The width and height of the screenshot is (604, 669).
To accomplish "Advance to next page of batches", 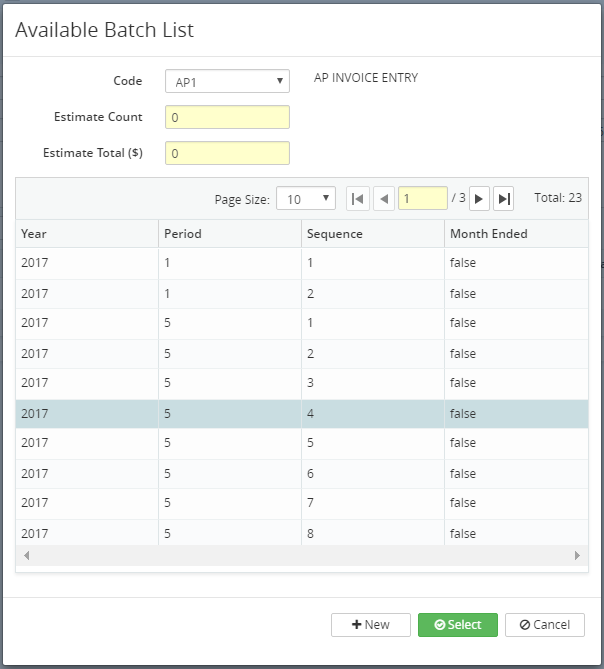I will tap(479, 199).
